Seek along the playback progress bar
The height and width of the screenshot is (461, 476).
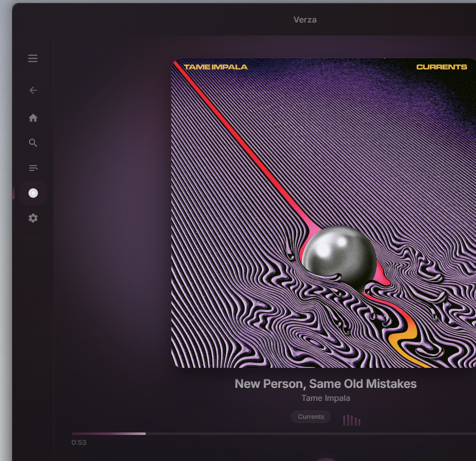[274, 433]
